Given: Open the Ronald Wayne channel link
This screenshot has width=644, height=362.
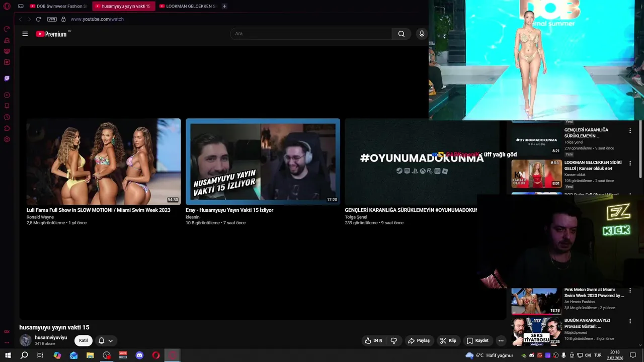Looking at the screenshot, I should (40, 217).
